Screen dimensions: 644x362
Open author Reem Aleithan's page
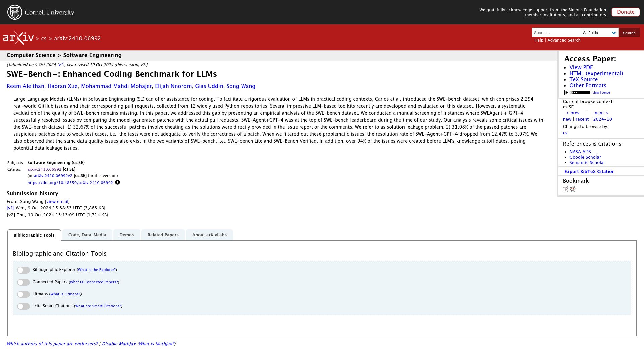click(x=25, y=86)
